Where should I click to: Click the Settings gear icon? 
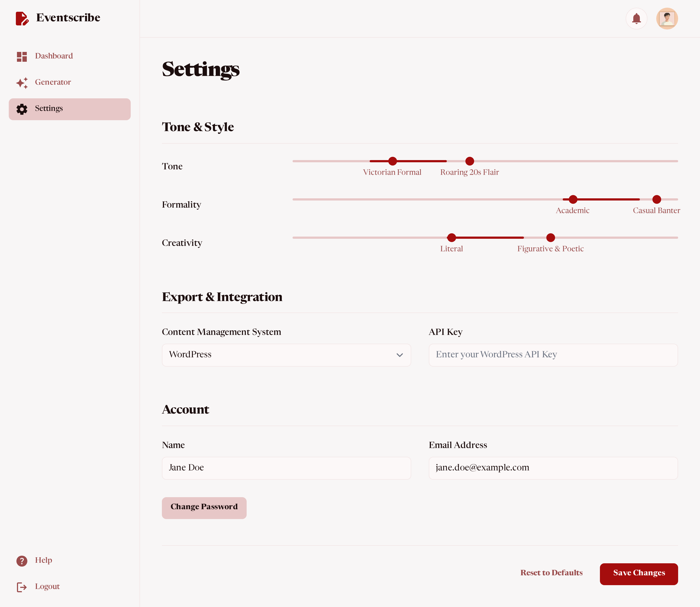(21, 109)
